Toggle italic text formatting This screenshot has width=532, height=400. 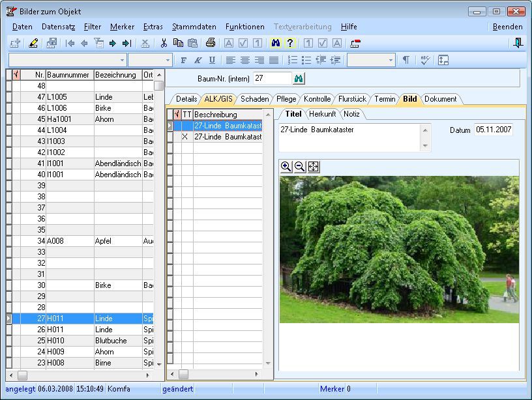[198, 60]
